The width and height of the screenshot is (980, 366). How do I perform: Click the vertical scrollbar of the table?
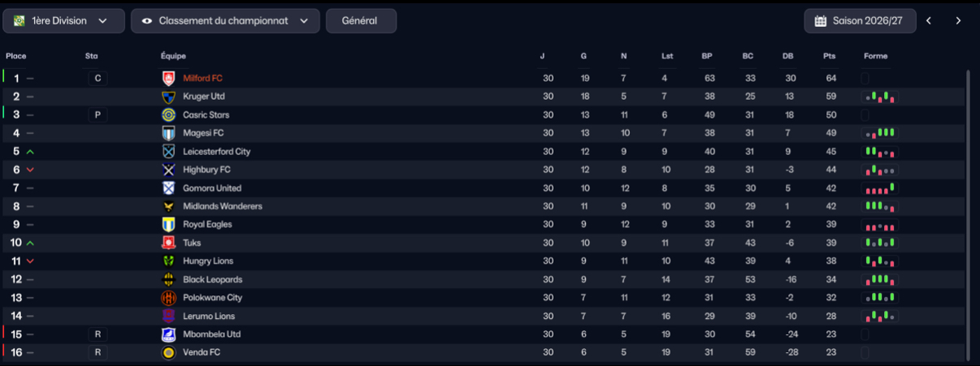(x=968, y=215)
